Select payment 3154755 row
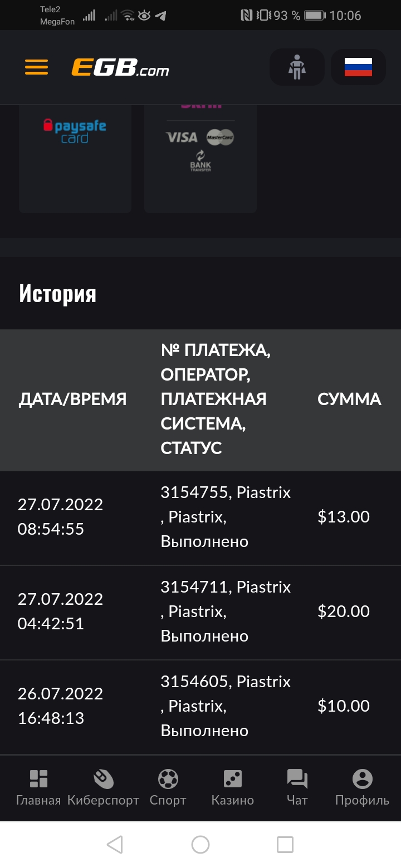The height and width of the screenshot is (868, 401). (x=200, y=517)
